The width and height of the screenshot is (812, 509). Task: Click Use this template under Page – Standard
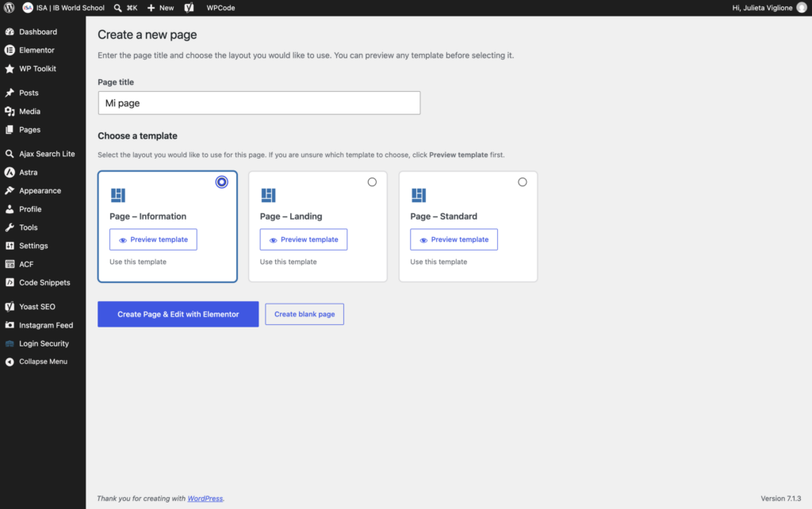[x=439, y=262]
